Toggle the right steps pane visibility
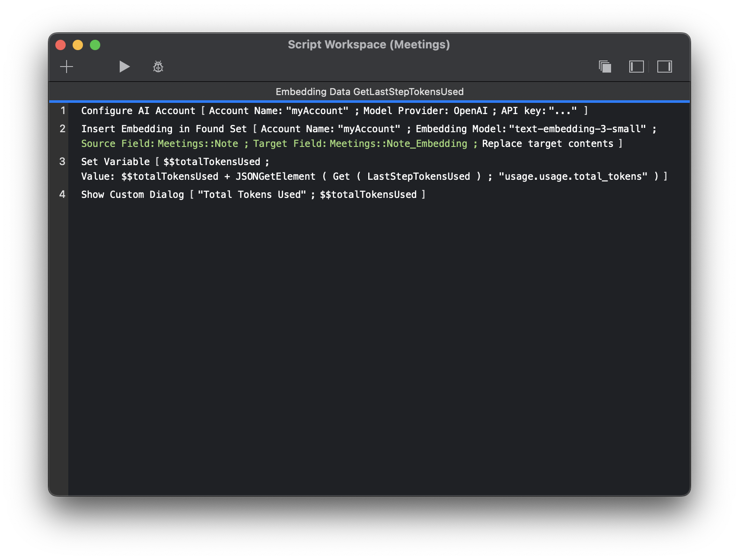This screenshot has width=739, height=560. 664,67
